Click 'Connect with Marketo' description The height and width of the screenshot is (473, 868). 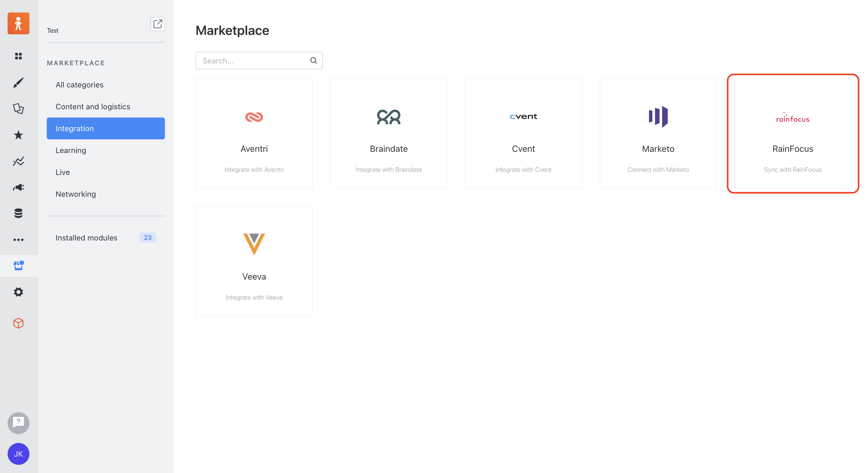tap(658, 169)
